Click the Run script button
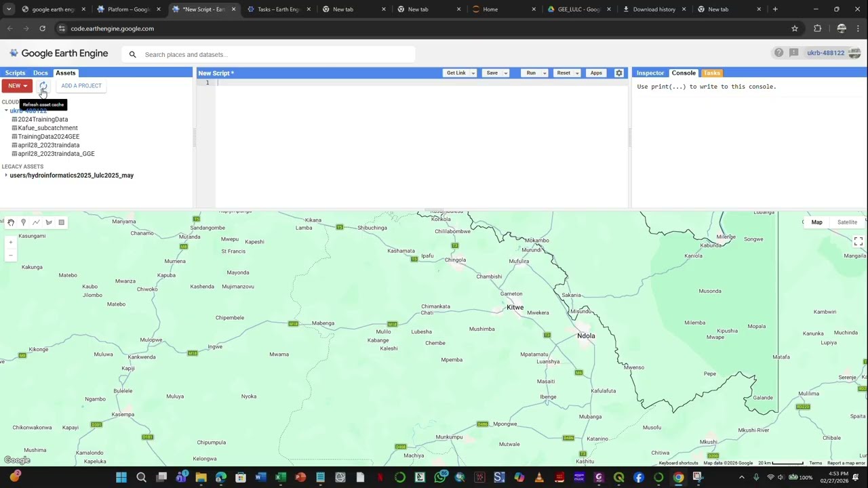 [x=531, y=73]
